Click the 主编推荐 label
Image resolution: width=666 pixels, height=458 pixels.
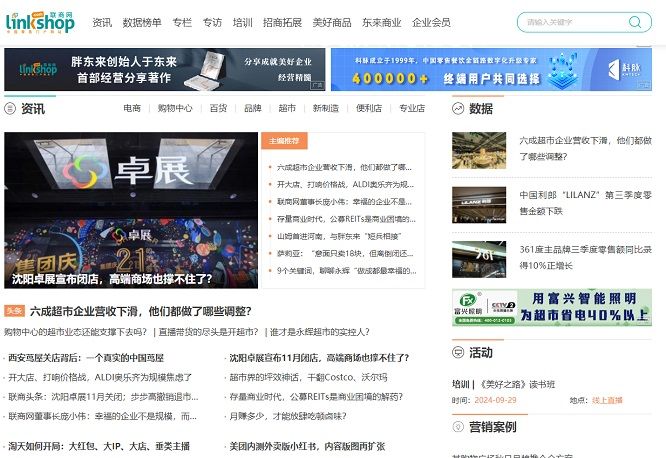(x=284, y=141)
